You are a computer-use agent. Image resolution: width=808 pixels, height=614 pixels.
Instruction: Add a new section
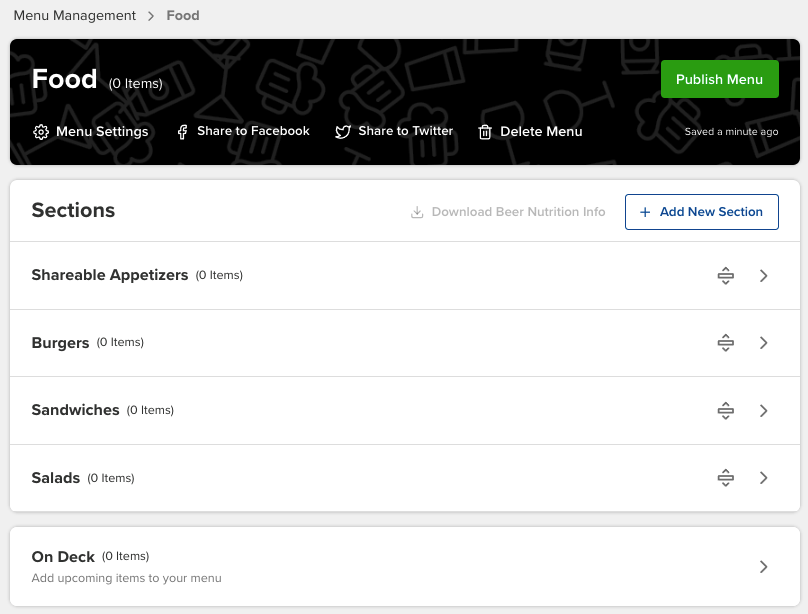tap(701, 212)
